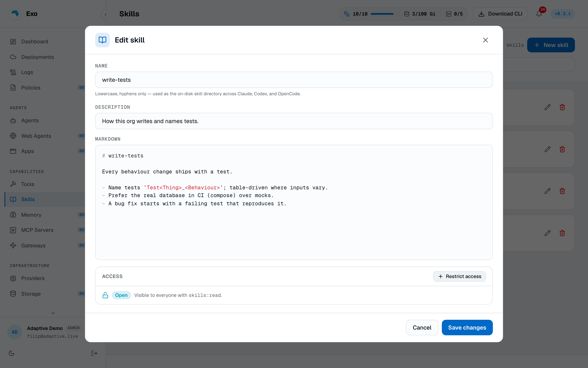Click the MCP Servers icon

[13, 230]
